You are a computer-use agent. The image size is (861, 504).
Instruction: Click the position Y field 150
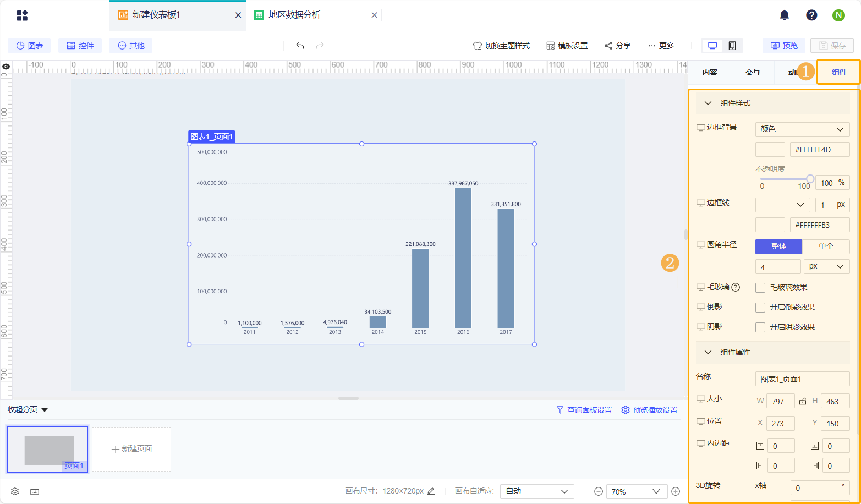[x=835, y=423]
